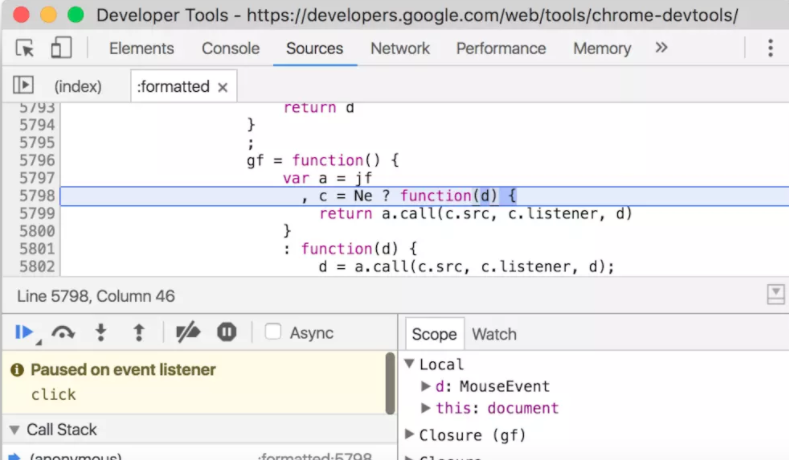The width and height of the screenshot is (789, 460).
Task: Open the DevTools three-dot options menu
Action: click(x=770, y=48)
